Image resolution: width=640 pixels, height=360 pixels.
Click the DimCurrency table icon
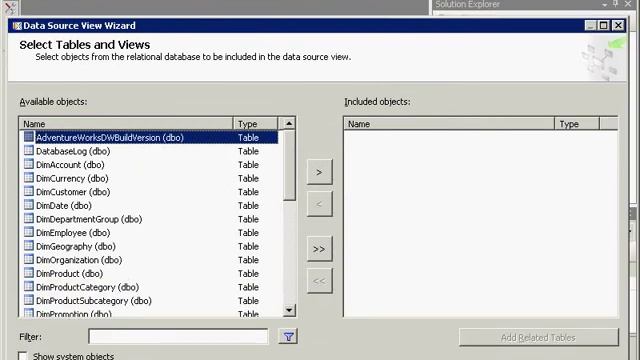29,178
